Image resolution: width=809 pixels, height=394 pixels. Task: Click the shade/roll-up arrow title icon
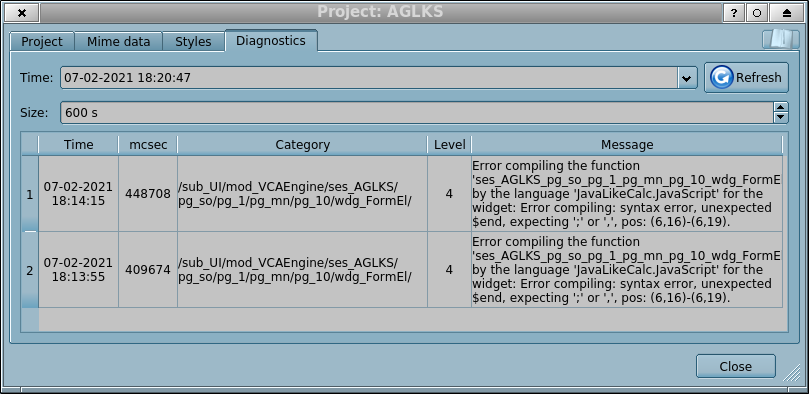pyautogui.click(x=787, y=13)
